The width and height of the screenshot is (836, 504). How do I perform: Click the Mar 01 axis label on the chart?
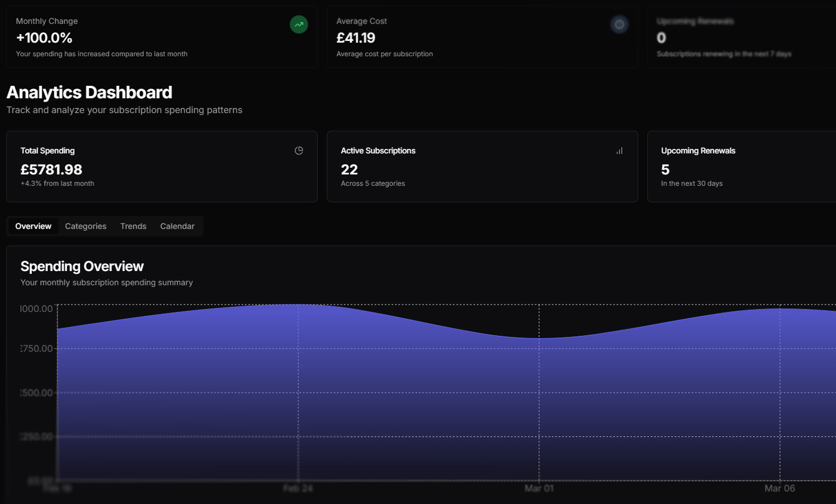(538, 488)
